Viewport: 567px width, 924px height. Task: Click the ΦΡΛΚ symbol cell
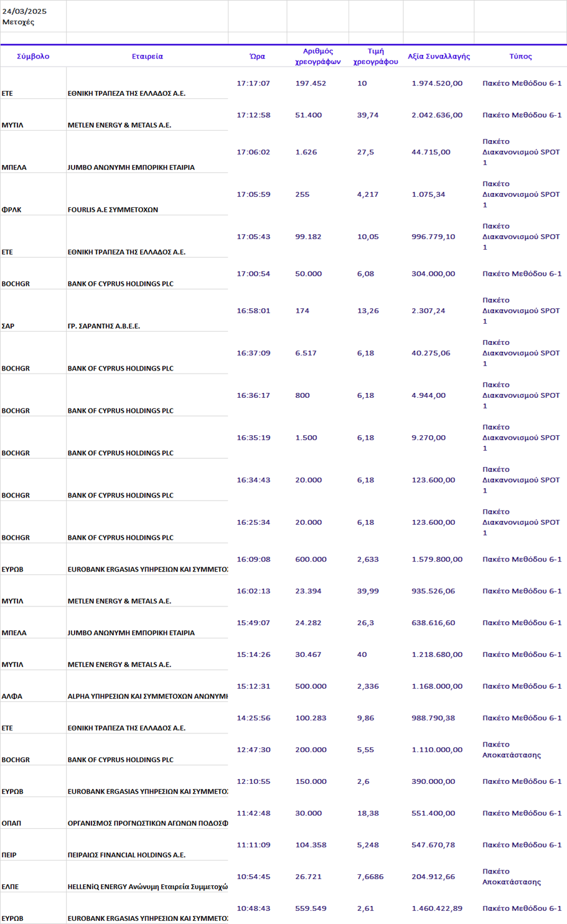[x=11, y=210]
